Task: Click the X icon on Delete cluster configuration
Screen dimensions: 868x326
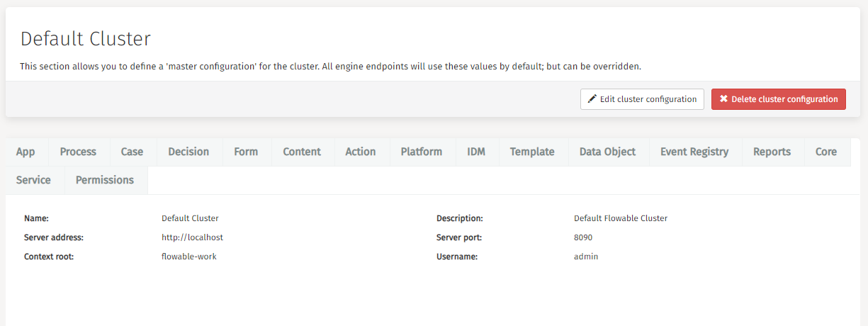Action: click(723, 99)
